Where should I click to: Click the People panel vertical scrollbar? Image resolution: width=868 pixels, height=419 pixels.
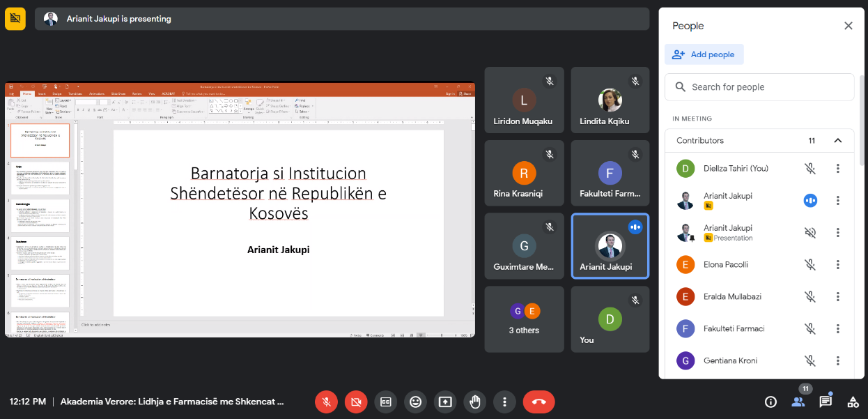[x=864, y=119]
